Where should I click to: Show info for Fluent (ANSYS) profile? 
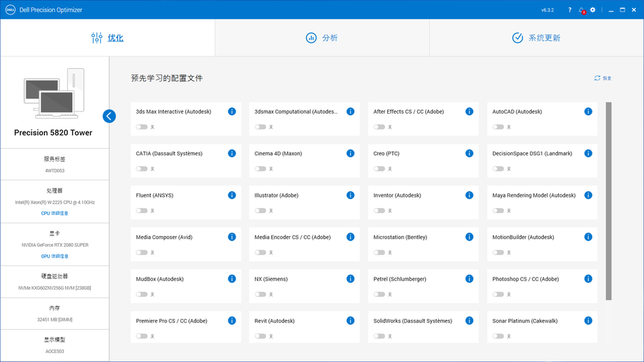[232, 195]
